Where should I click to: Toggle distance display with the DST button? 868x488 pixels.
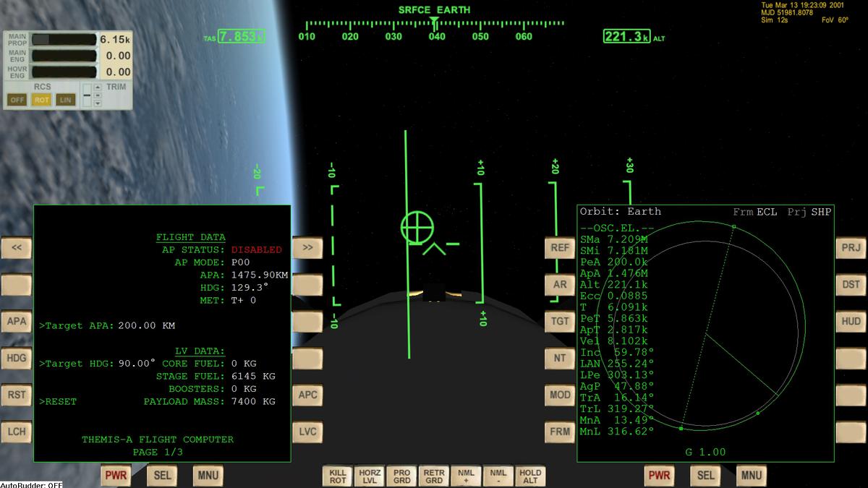(851, 284)
